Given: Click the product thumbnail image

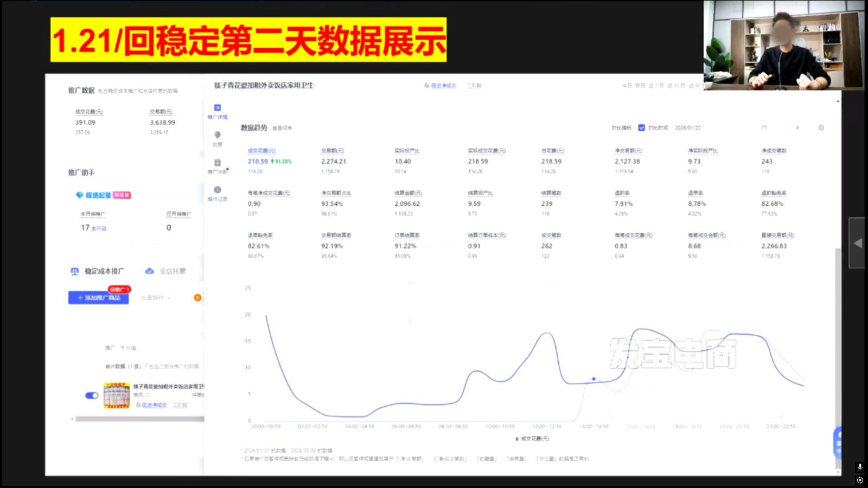Looking at the screenshot, I should click(117, 395).
